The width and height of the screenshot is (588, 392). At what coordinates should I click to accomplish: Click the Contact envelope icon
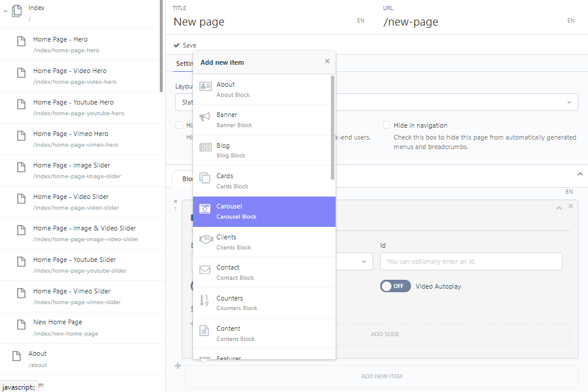pyautogui.click(x=205, y=270)
